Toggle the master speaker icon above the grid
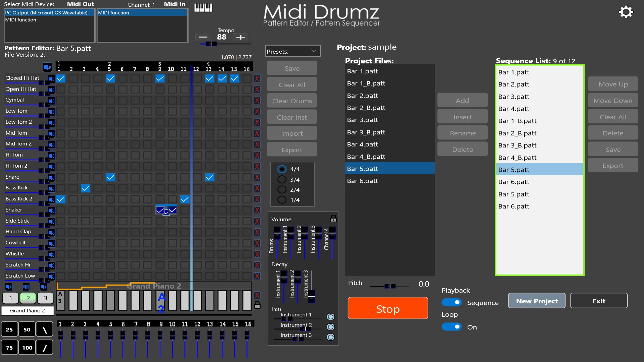644x362 pixels. tap(47, 67)
